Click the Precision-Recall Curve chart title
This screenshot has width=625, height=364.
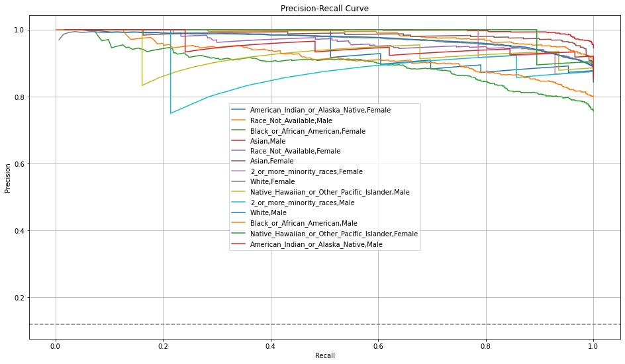point(324,9)
